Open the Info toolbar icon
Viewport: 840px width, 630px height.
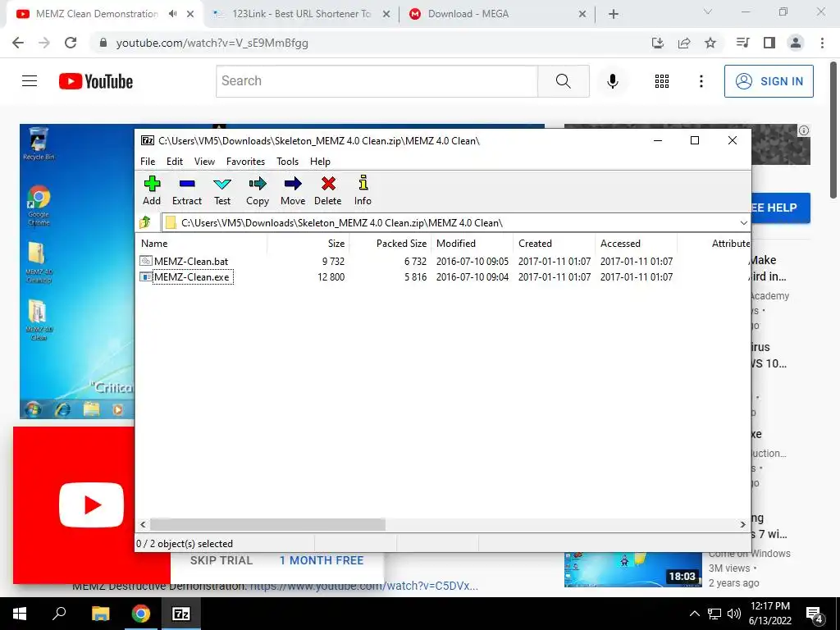(x=363, y=190)
